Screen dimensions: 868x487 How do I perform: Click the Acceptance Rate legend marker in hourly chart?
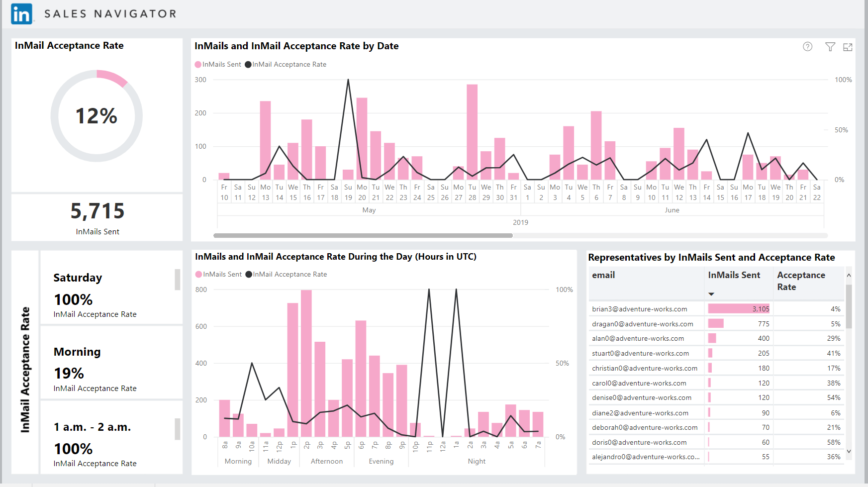coord(249,275)
